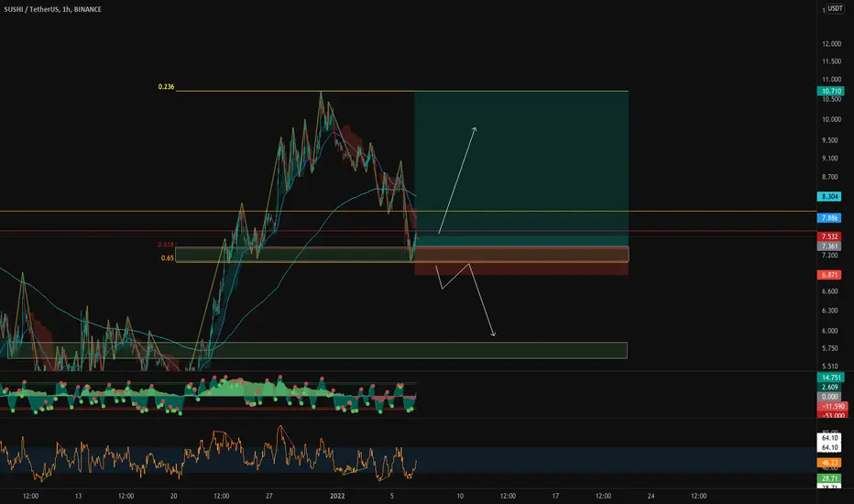854x504 pixels.
Task: Select the green 10.710 price label
Action: pos(831,92)
